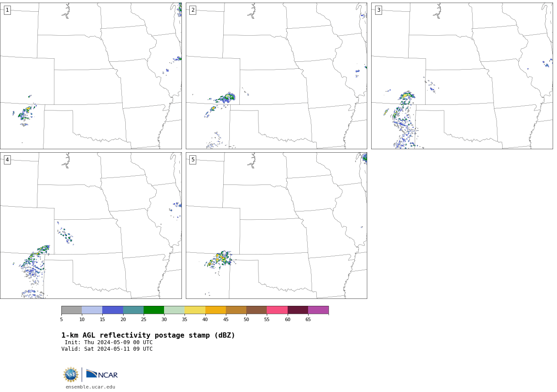The height and width of the screenshot is (392, 557).
Task: Click the panel number 5 label
Action: [193, 160]
